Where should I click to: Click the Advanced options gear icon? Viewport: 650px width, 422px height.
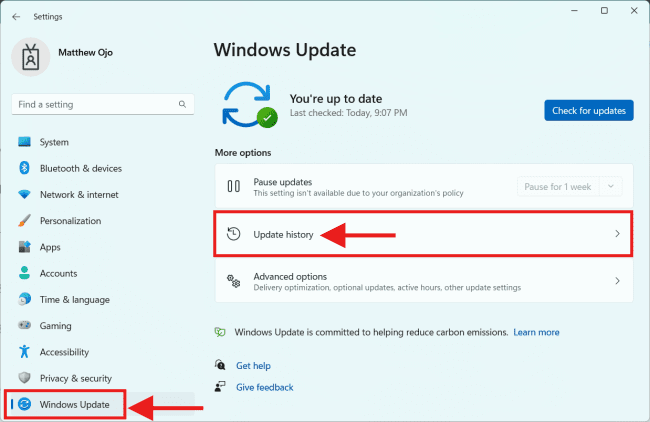(233, 281)
